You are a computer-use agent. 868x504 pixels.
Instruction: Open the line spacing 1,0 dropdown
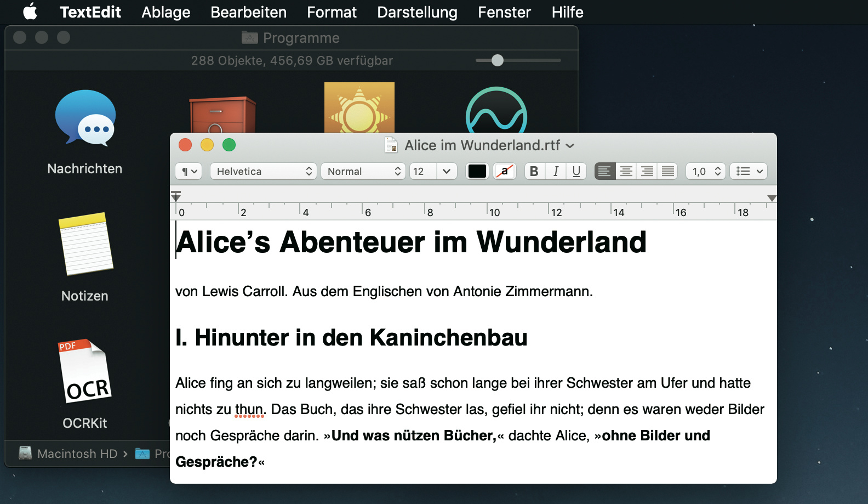706,172
